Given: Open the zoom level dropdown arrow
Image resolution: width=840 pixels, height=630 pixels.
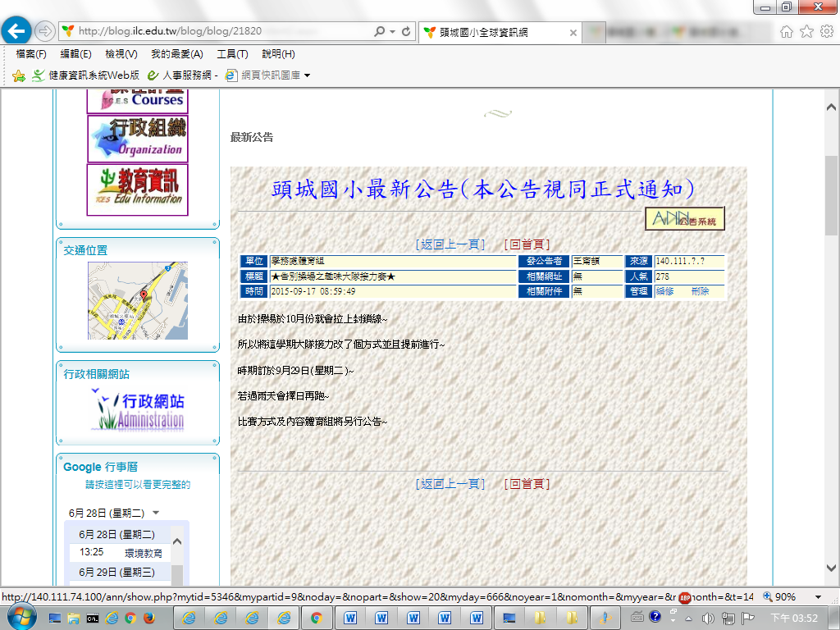Looking at the screenshot, I should coord(818,597).
